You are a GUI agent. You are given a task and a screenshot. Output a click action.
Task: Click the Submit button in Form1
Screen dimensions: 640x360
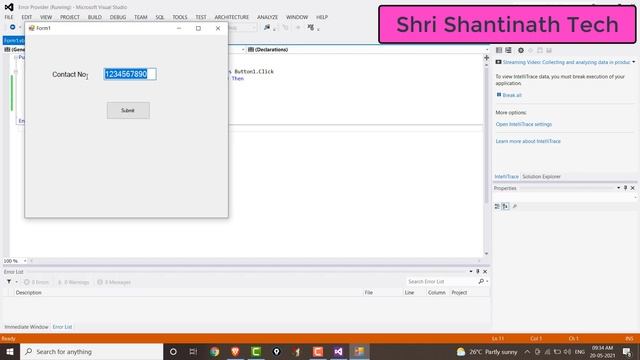point(128,111)
